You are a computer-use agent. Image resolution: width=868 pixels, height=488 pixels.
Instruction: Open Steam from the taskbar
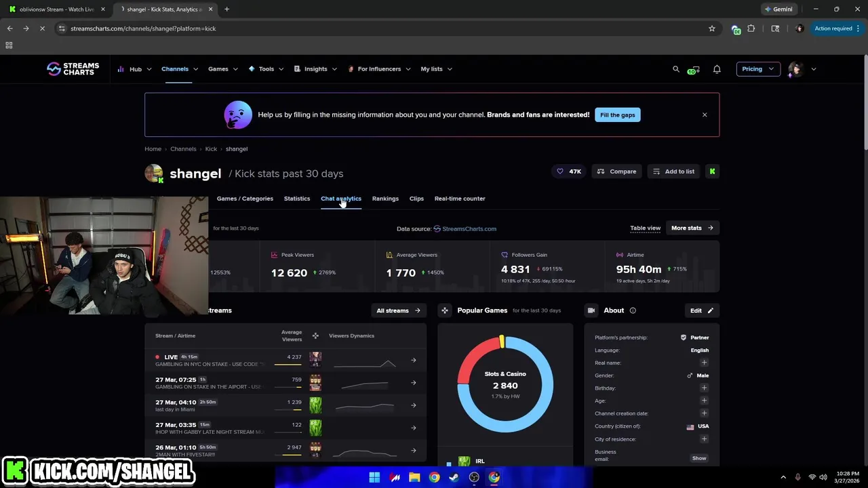click(x=454, y=477)
